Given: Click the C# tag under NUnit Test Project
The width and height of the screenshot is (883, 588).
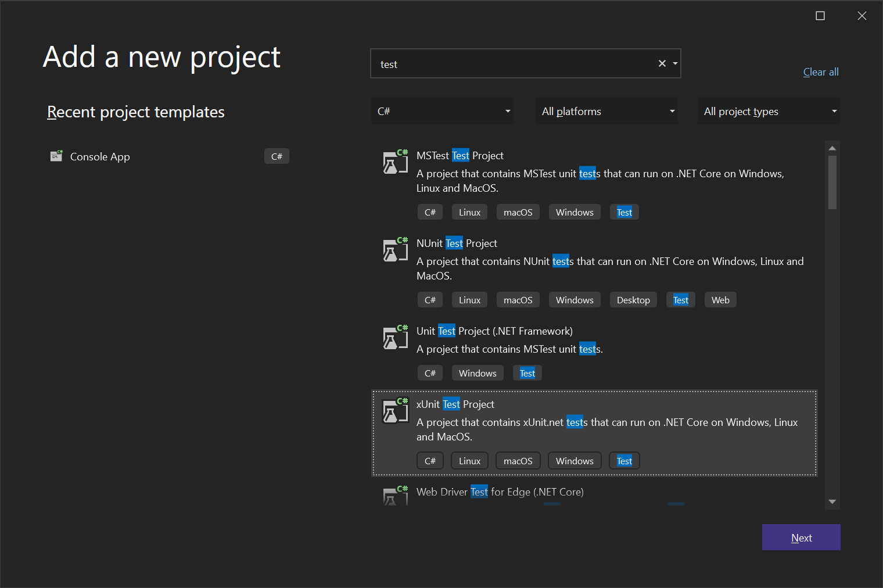Looking at the screenshot, I should click(430, 300).
